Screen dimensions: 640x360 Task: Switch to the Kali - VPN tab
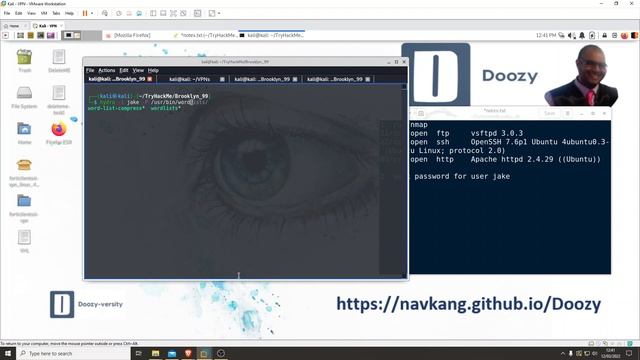click(47, 26)
